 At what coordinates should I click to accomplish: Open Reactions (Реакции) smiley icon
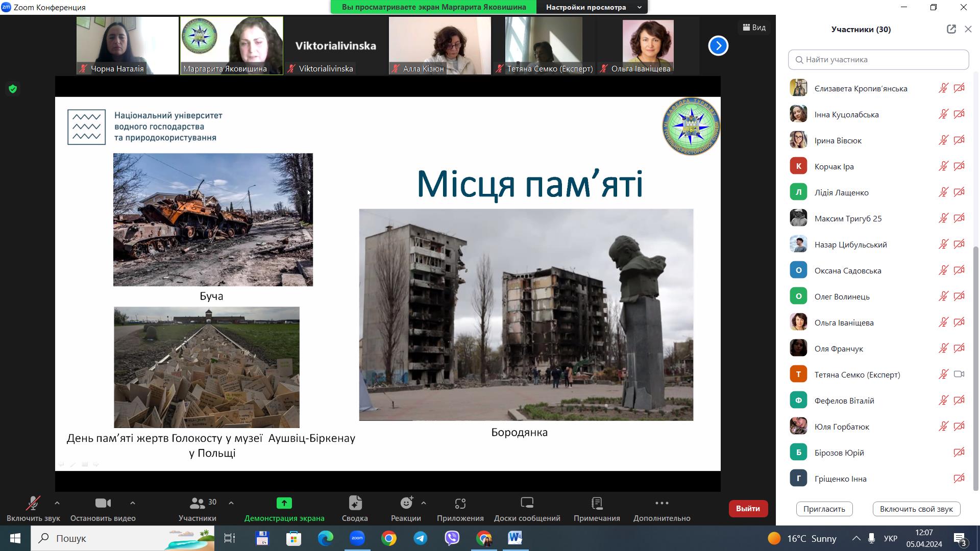click(406, 504)
